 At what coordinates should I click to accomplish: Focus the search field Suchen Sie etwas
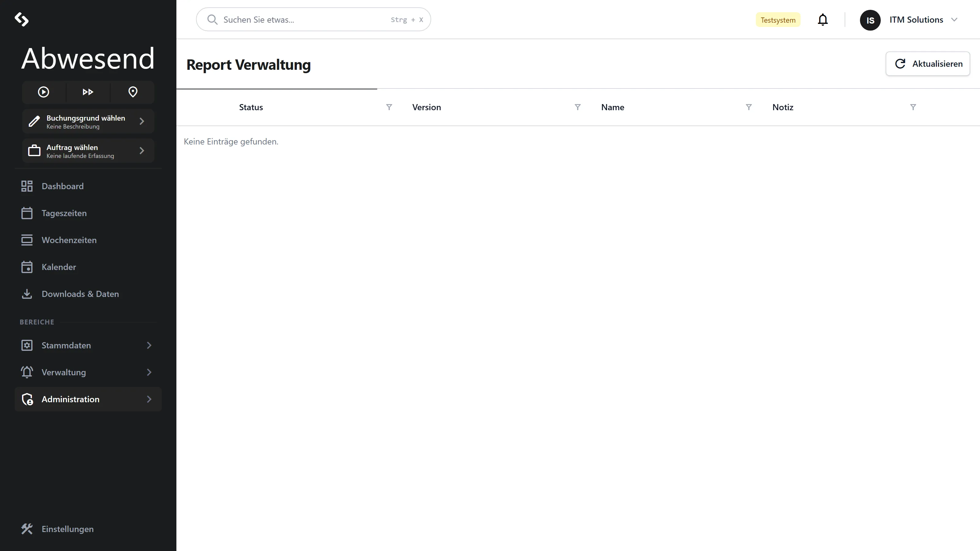pos(314,19)
